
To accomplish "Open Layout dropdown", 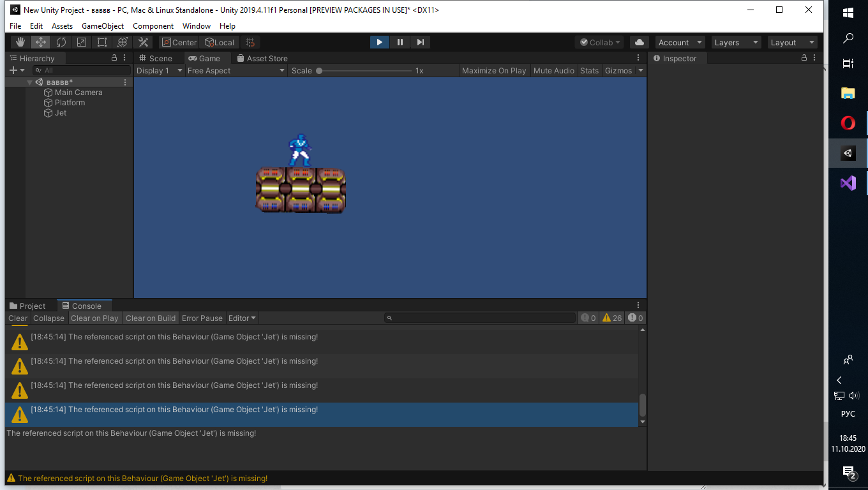I will tap(793, 42).
